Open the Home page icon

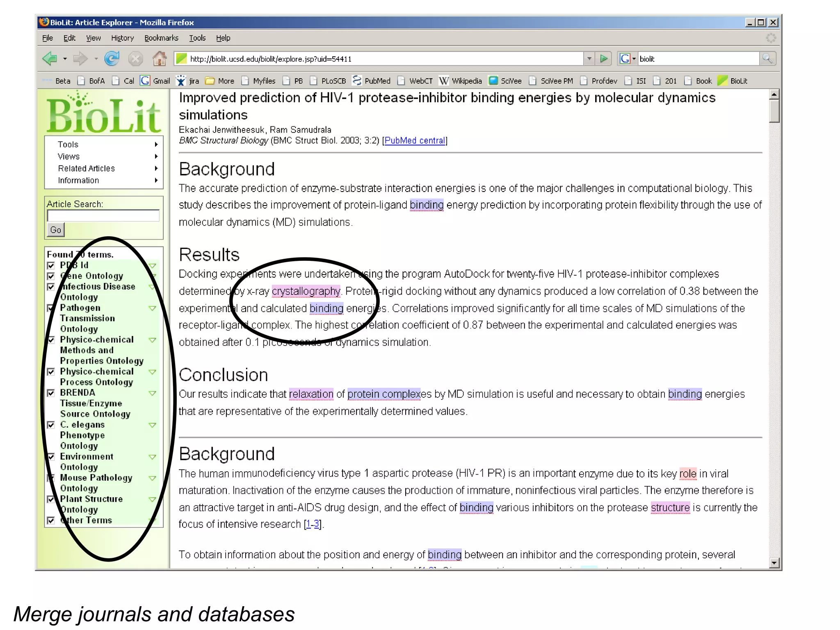(x=160, y=59)
